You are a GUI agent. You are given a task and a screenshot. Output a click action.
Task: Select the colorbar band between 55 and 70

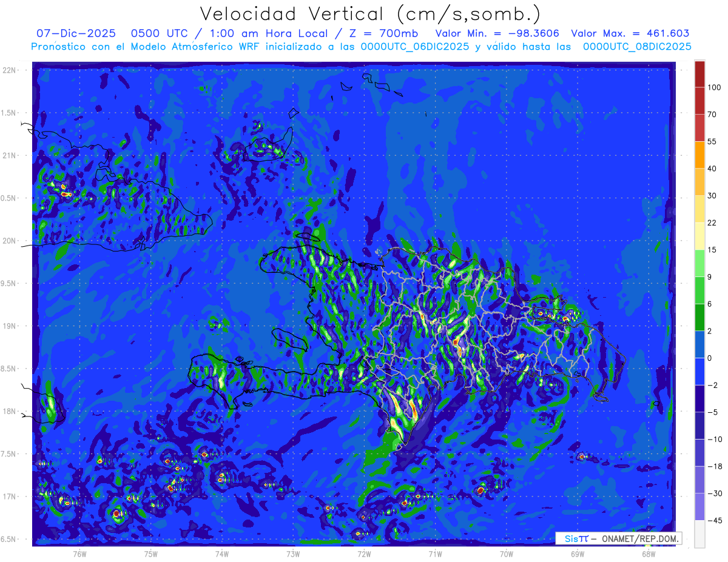click(699, 127)
